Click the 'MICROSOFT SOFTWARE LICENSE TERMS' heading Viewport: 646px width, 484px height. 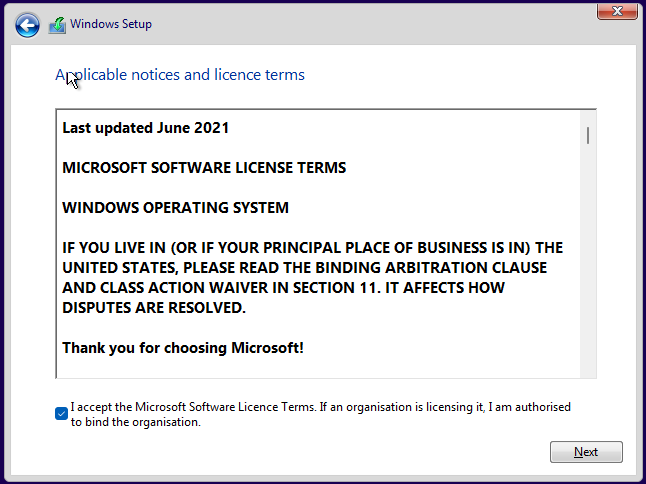[x=204, y=168]
